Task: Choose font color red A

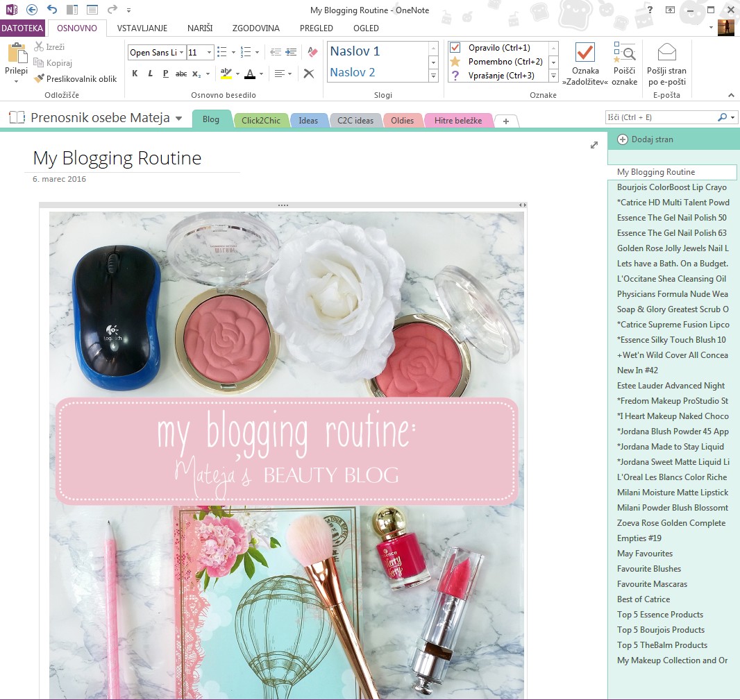Action: (250, 74)
